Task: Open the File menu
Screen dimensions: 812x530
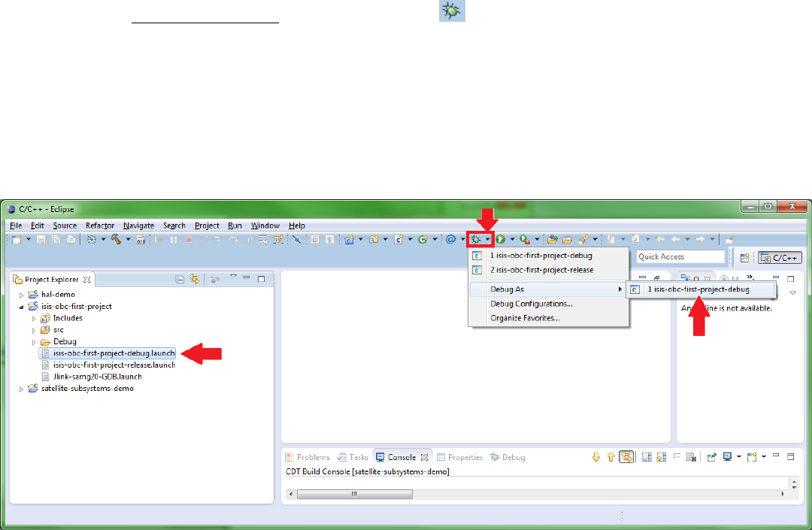Action: [x=16, y=226]
